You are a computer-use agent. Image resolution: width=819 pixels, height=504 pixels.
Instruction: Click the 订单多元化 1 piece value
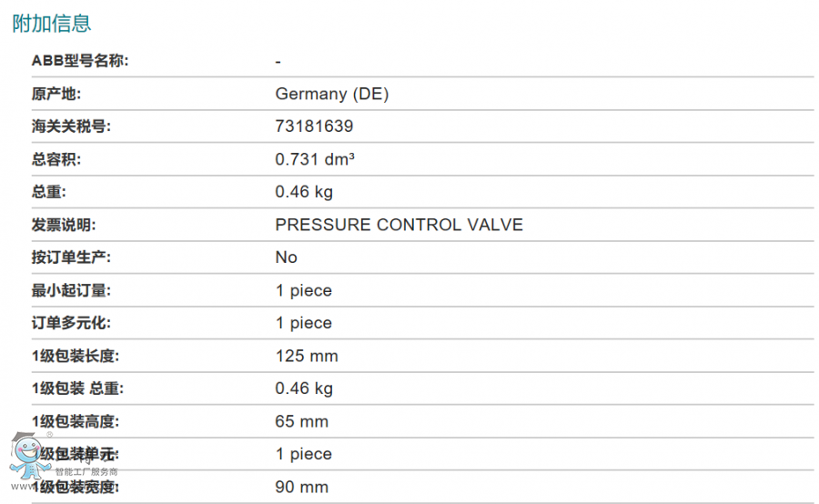[x=303, y=323]
